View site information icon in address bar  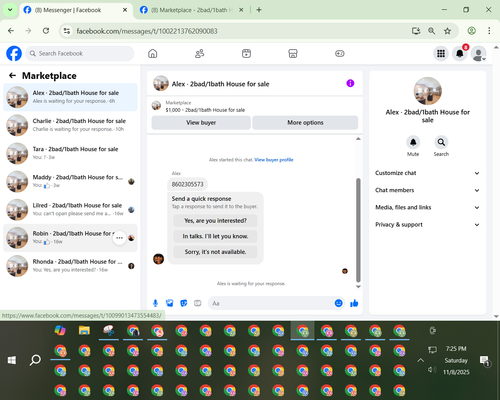tap(67, 31)
